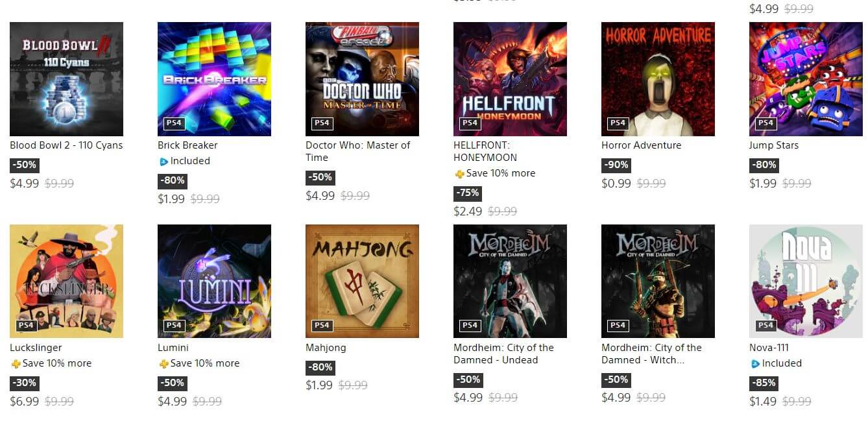Open the Brick Breaker cover art
This screenshot has height=423, width=868.
tap(214, 79)
